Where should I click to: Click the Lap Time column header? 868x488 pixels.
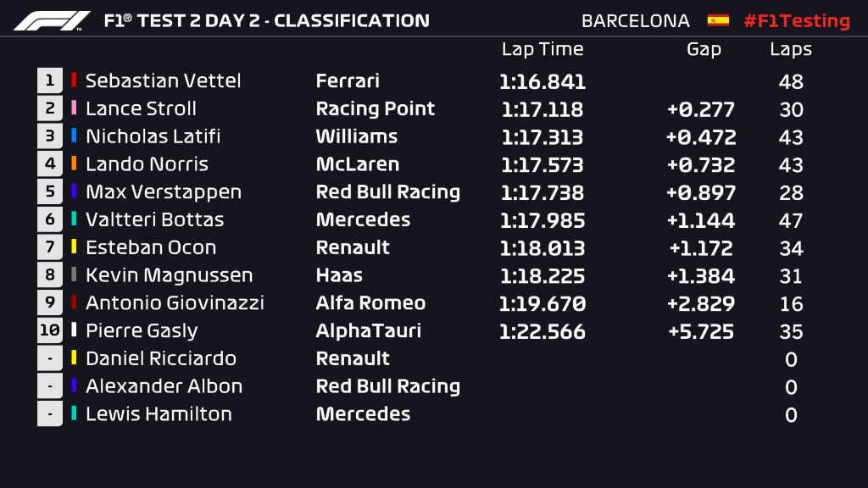[x=542, y=49]
